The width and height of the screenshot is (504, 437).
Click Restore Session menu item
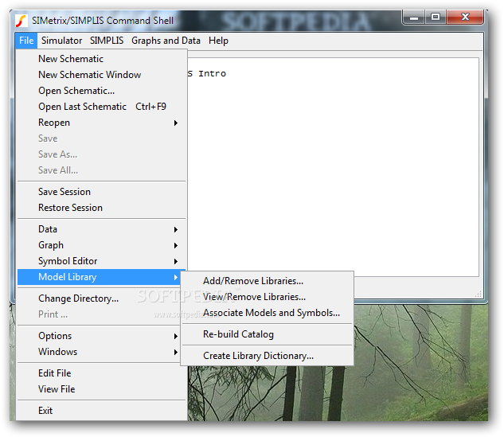tap(102, 208)
